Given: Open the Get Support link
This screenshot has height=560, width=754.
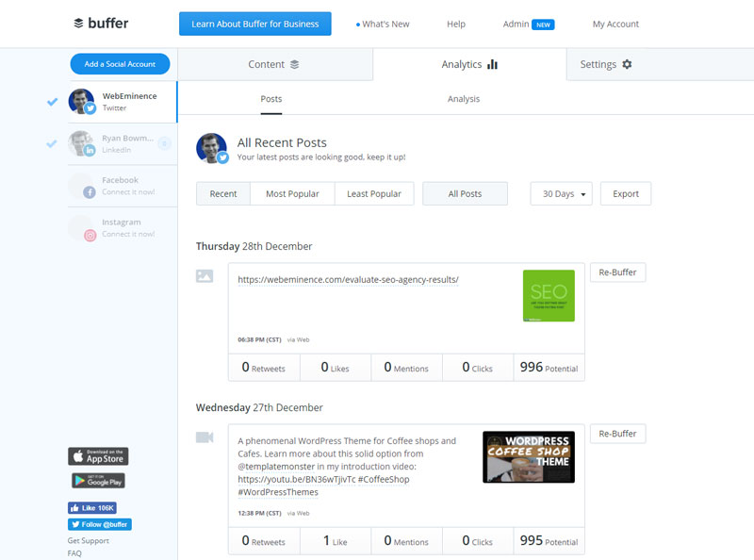Looking at the screenshot, I should [89, 541].
